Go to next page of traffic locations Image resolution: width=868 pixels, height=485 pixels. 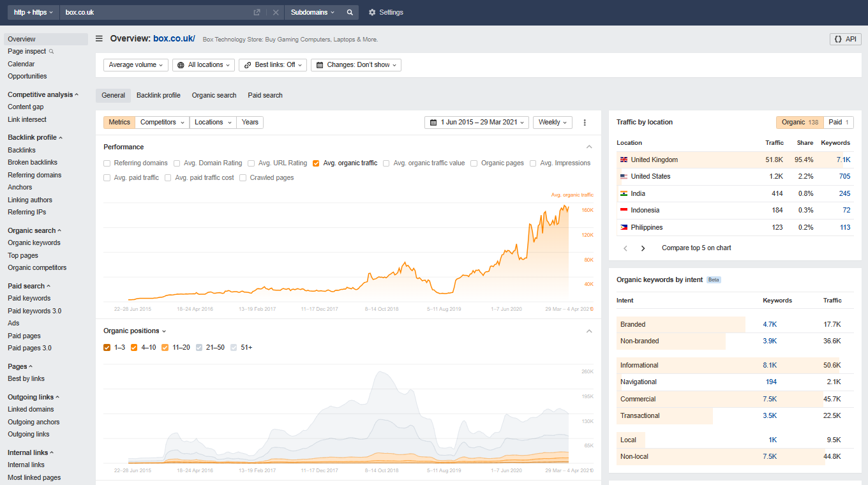(643, 248)
